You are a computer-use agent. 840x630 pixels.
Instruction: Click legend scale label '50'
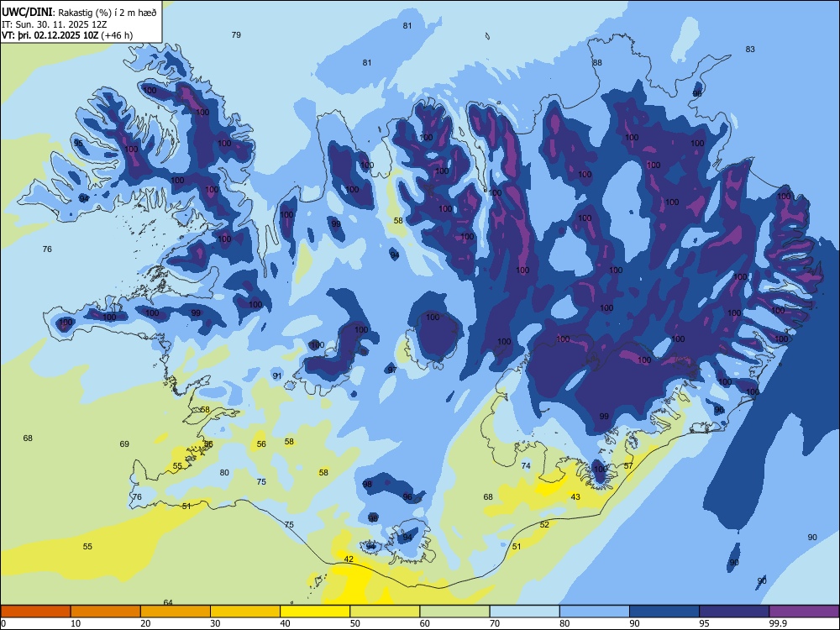(354, 623)
